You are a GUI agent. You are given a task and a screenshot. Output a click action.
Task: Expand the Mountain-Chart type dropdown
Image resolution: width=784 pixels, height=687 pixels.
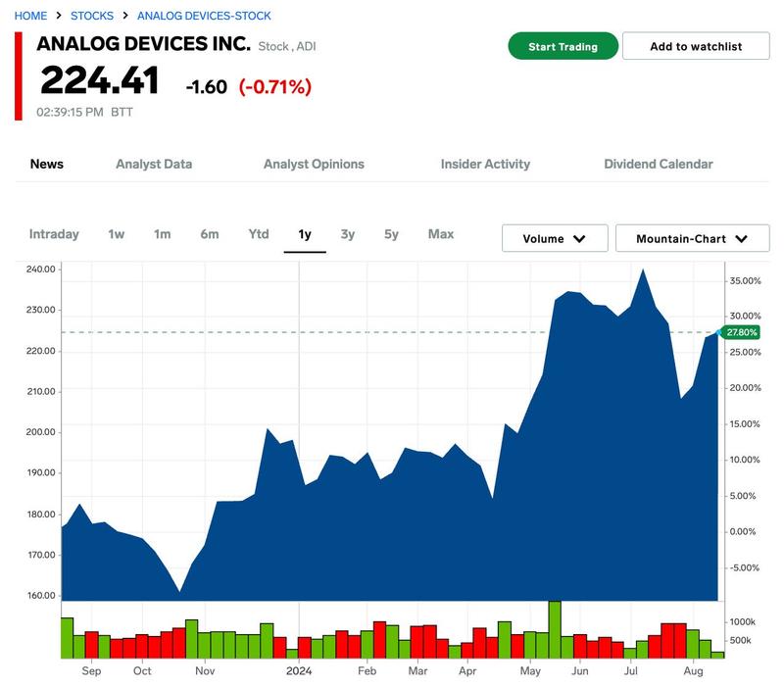tap(692, 238)
